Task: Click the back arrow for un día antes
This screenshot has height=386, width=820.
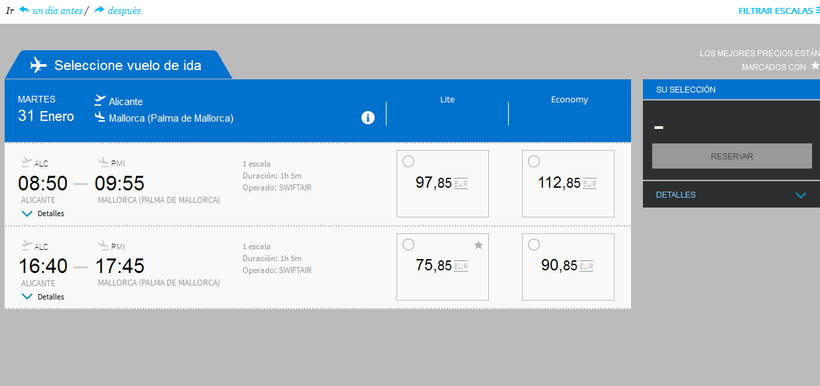Action: [24, 10]
